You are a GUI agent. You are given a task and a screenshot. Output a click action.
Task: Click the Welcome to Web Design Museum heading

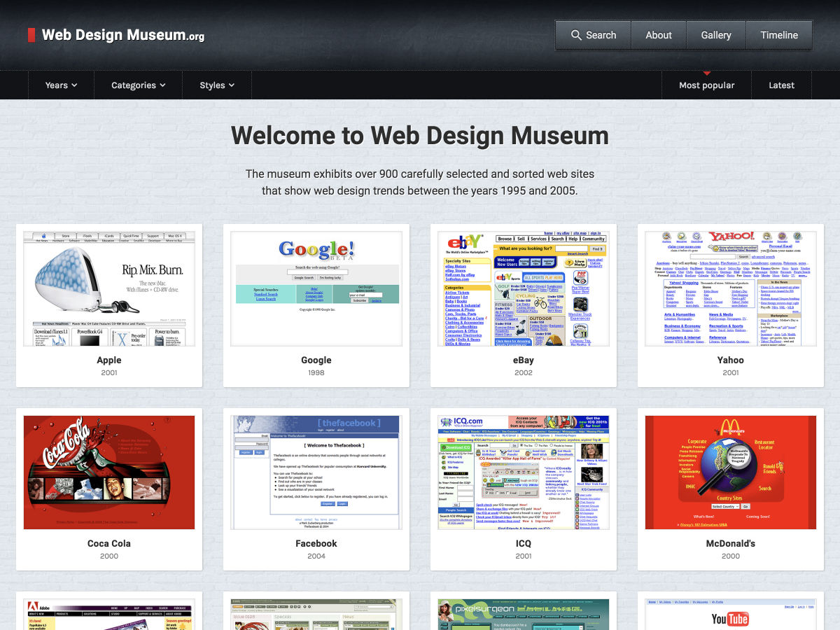coord(420,135)
